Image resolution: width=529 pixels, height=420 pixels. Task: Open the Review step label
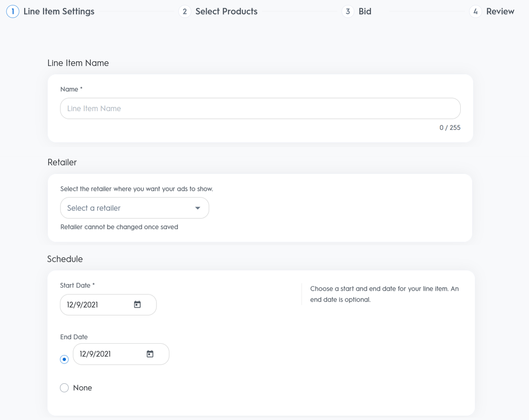coord(500,11)
